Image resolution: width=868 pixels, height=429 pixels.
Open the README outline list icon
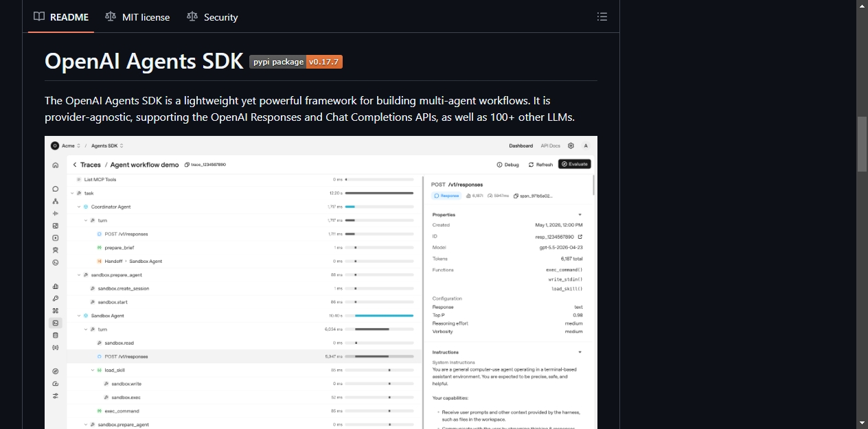tap(602, 16)
